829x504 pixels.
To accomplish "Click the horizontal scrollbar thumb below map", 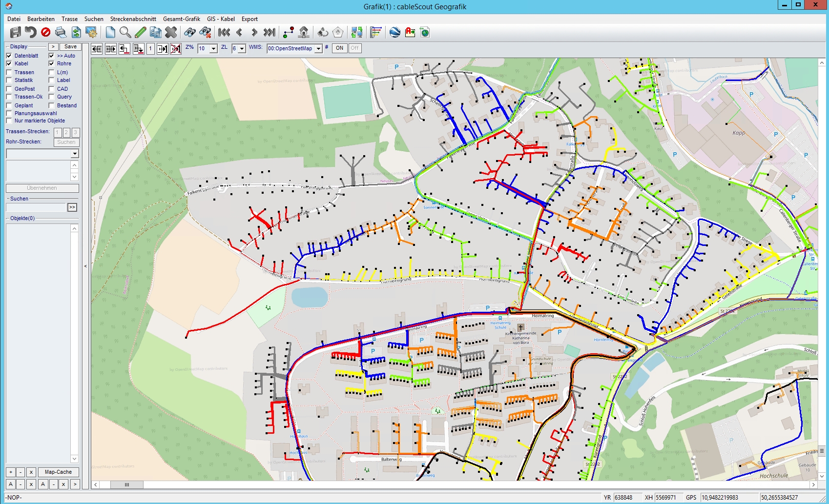I will coord(126,485).
